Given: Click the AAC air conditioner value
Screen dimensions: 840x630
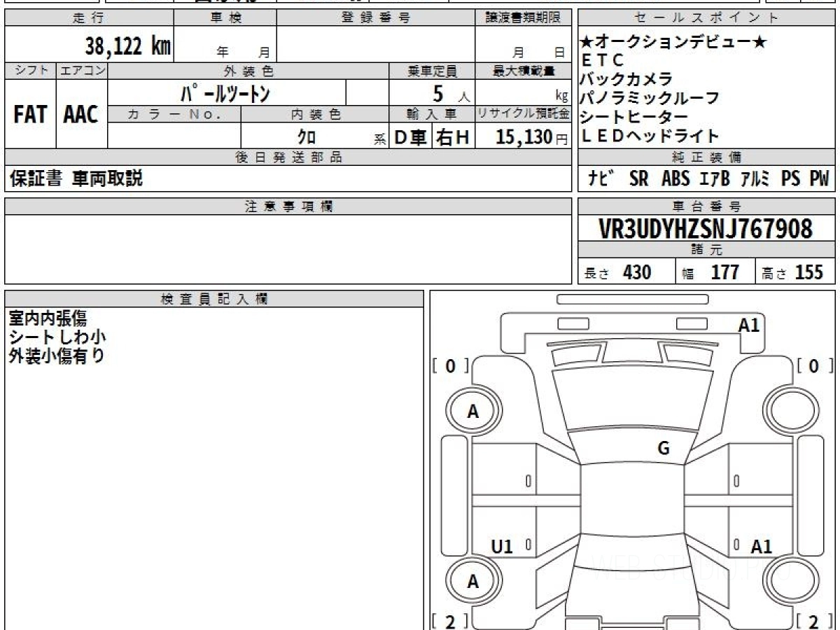Looking at the screenshot, I should (x=81, y=115).
